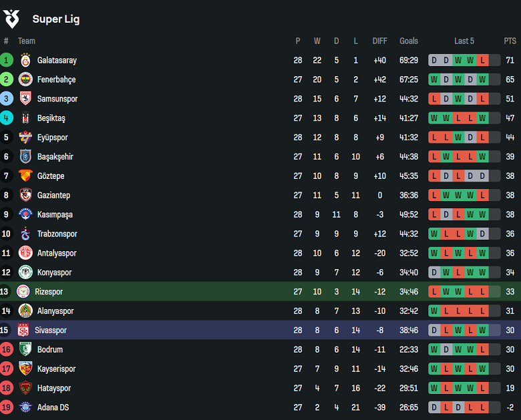Viewport: 521px width, 420px height.
Task: Click the Beşiktaş club crest icon
Action: (25, 118)
